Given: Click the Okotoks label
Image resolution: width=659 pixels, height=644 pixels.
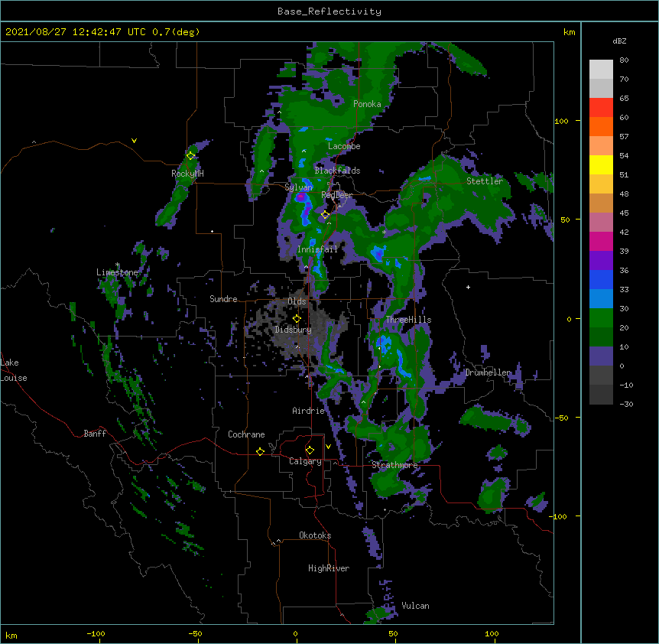Looking at the screenshot, I should [315, 535].
